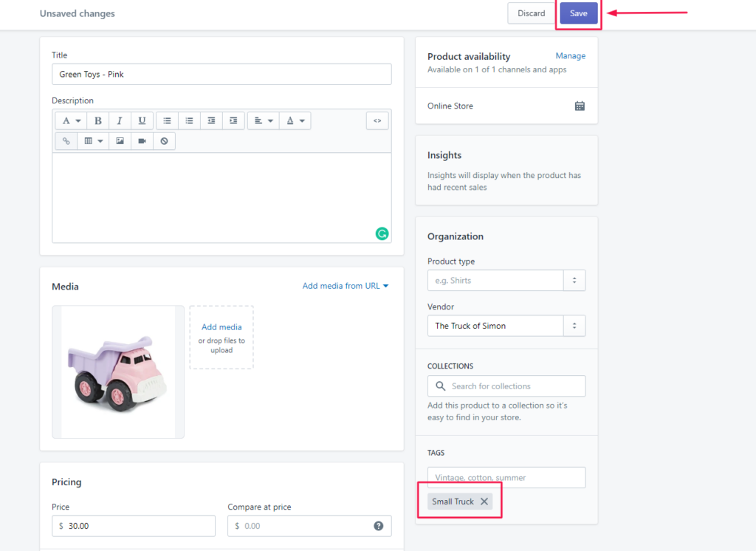
Task: Insert a numbered list in description
Action: 189,120
